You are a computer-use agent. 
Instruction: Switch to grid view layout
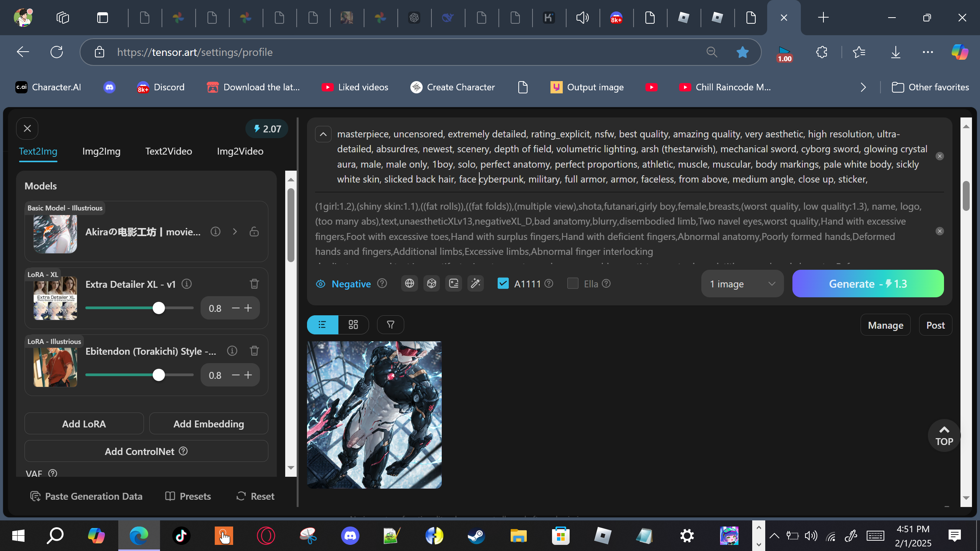pyautogui.click(x=353, y=325)
